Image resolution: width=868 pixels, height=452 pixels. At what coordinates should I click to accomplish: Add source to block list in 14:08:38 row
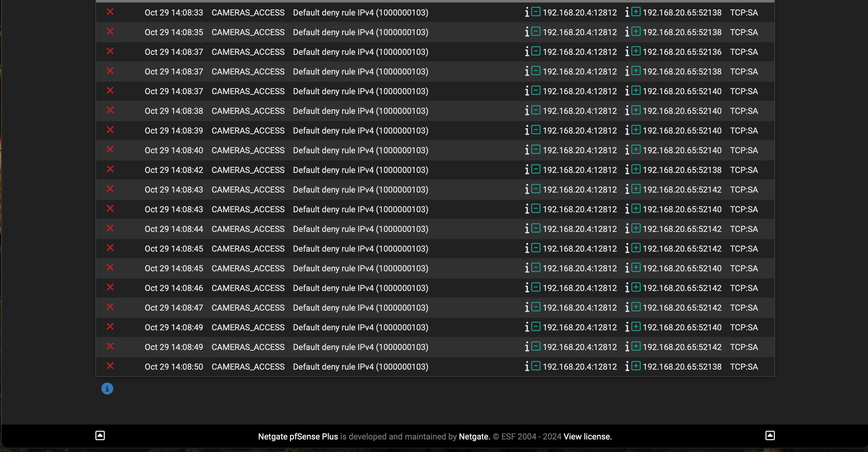point(536,111)
